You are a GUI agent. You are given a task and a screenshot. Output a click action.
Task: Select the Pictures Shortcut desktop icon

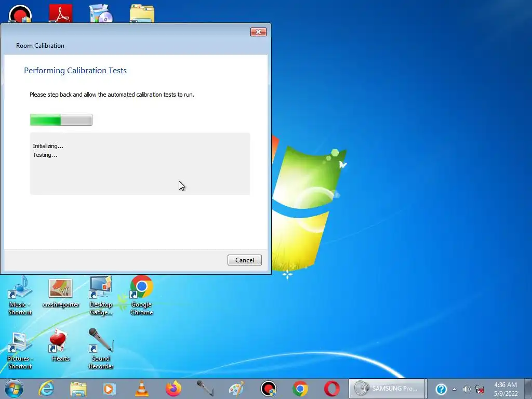pyautogui.click(x=20, y=351)
